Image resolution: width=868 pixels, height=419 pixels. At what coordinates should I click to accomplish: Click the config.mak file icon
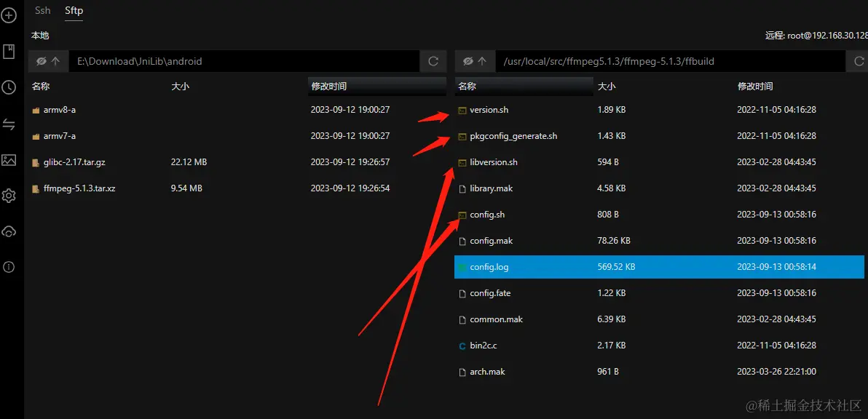(462, 241)
